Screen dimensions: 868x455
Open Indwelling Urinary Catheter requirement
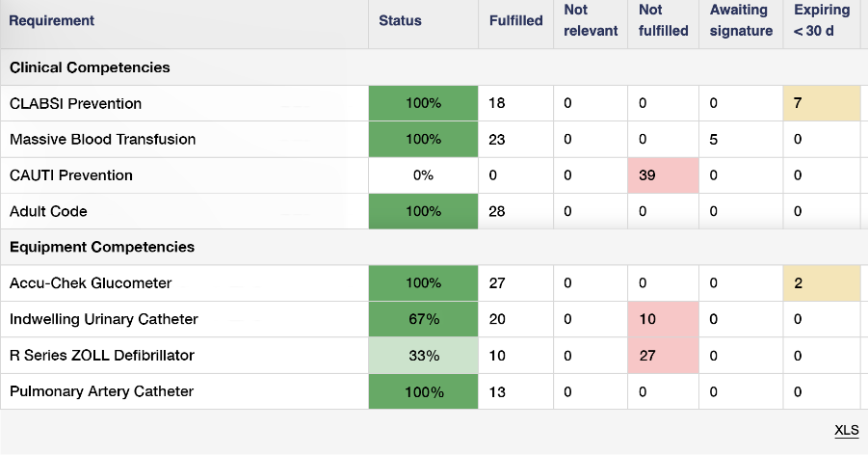[x=103, y=319]
